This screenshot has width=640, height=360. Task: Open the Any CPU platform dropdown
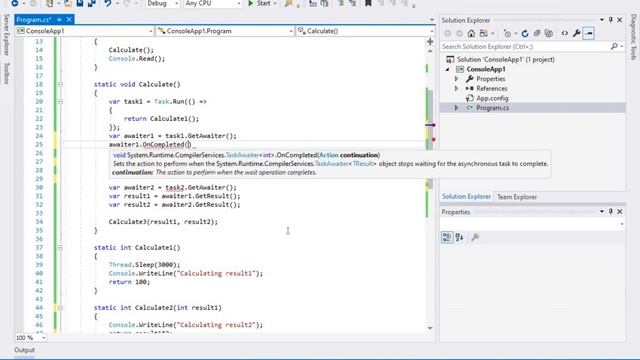(212, 3)
